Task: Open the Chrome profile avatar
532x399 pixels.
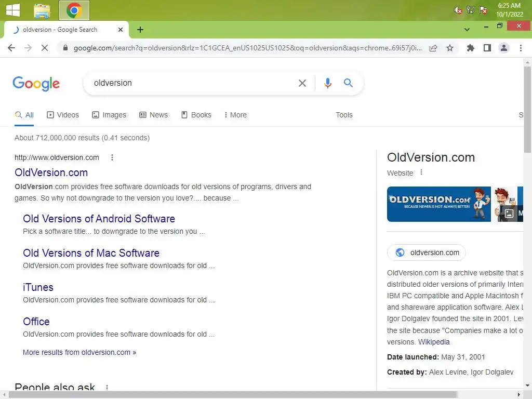Action: 504,48
